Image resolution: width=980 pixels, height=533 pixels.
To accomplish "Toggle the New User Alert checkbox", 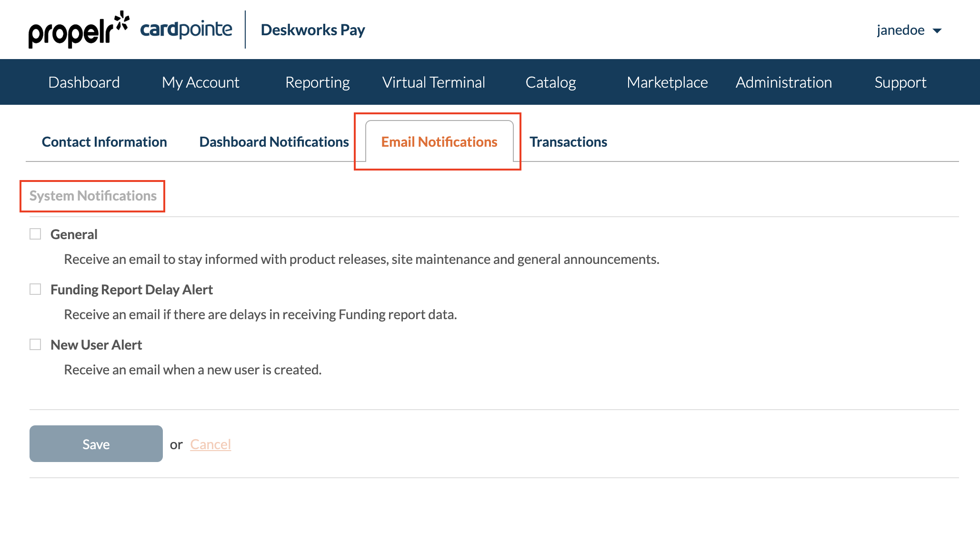I will [x=35, y=345].
